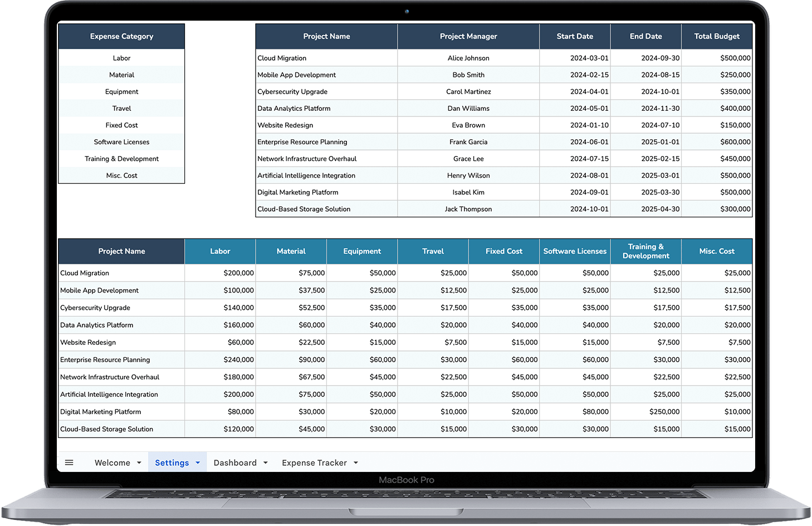Select Enterprise Resource Planning in the top table
Viewport: 812px width, 526px height.
click(x=326, y=142)
